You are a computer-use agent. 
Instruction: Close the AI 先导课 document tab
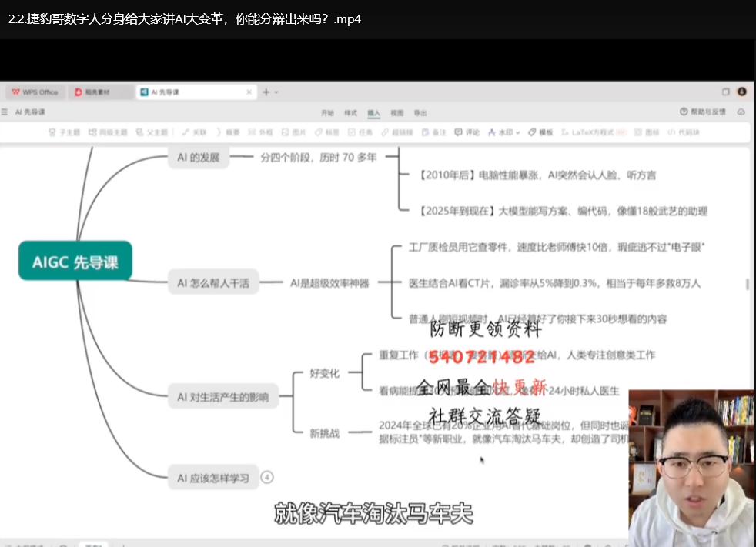[x=249, y=92]
